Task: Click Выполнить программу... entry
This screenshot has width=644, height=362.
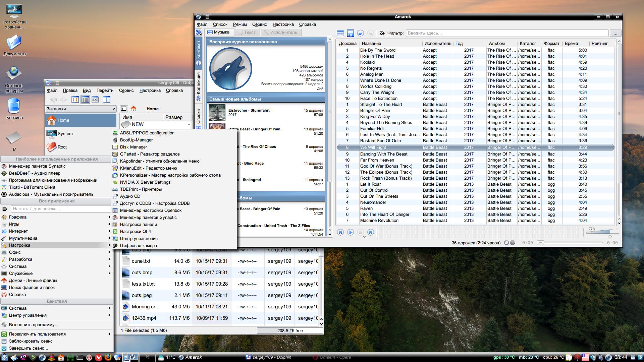Action: click(56, 324)
